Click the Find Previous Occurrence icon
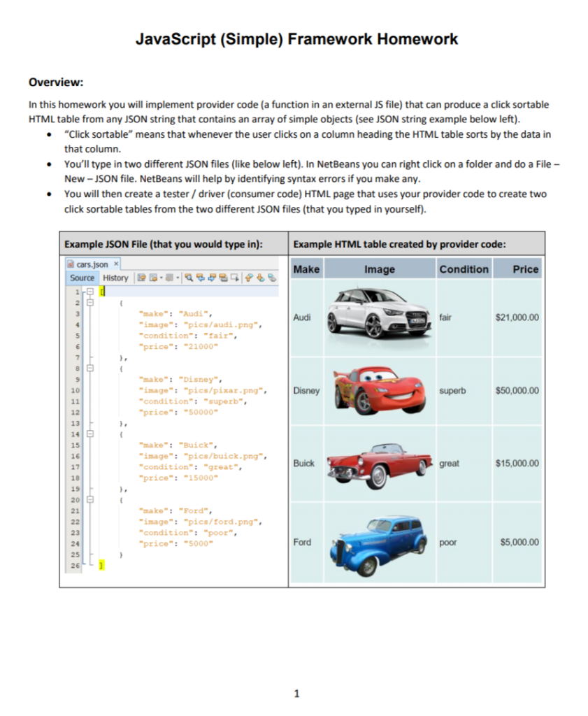 click(x=200, y=278)
